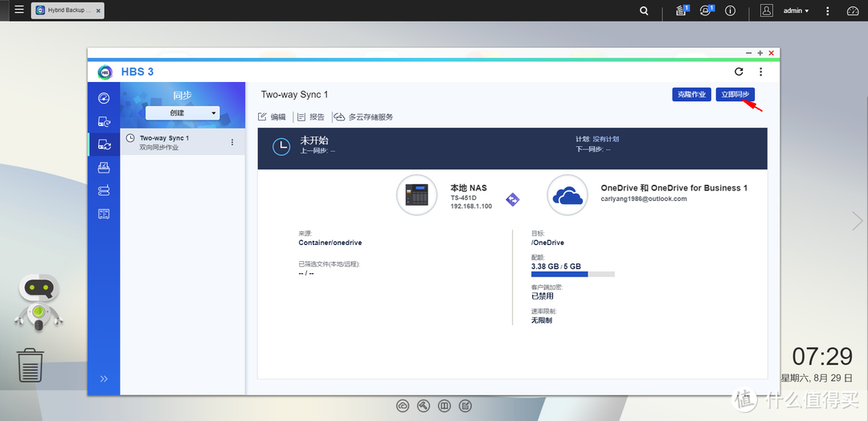Open the Two-way Sync 1 job menu
The image size is (868, 421).
(232, 142)
